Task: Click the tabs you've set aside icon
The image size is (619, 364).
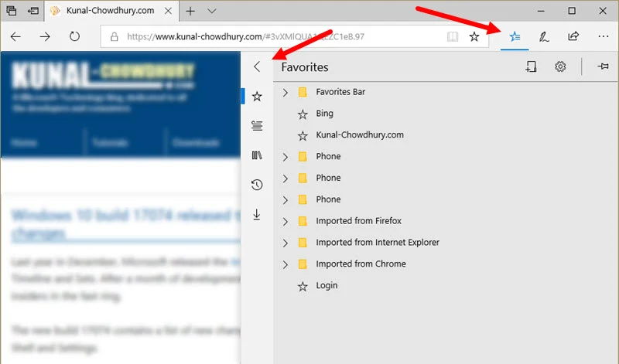Action: [12, 11]
